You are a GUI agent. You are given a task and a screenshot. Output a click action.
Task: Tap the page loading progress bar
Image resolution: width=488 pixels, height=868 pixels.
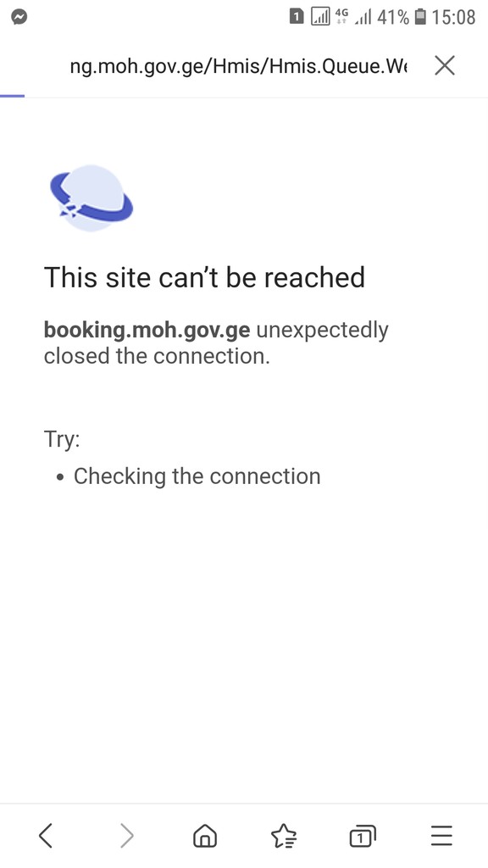(x=12, y=96)
